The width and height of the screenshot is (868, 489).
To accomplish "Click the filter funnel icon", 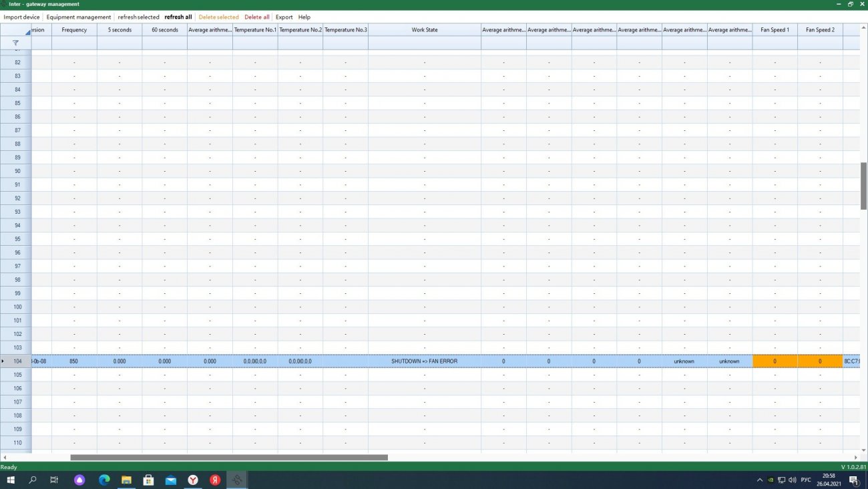I will (x=15, y=43).
